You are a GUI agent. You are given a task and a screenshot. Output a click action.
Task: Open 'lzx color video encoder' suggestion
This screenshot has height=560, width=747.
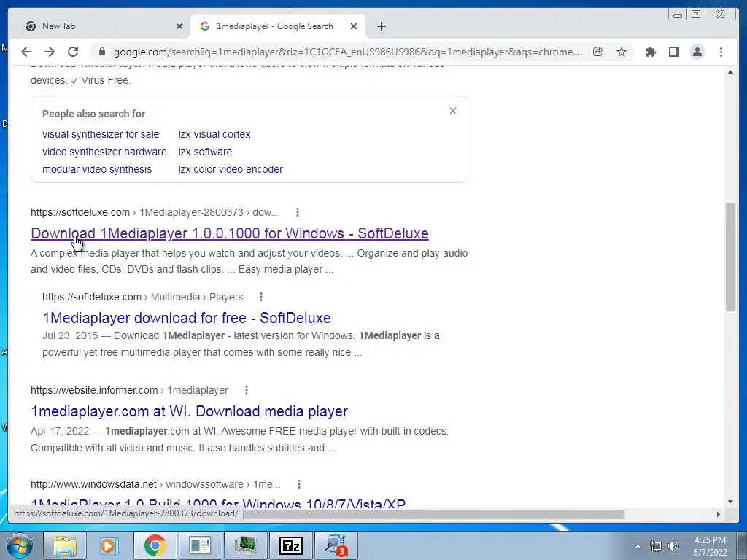(231, 169)
